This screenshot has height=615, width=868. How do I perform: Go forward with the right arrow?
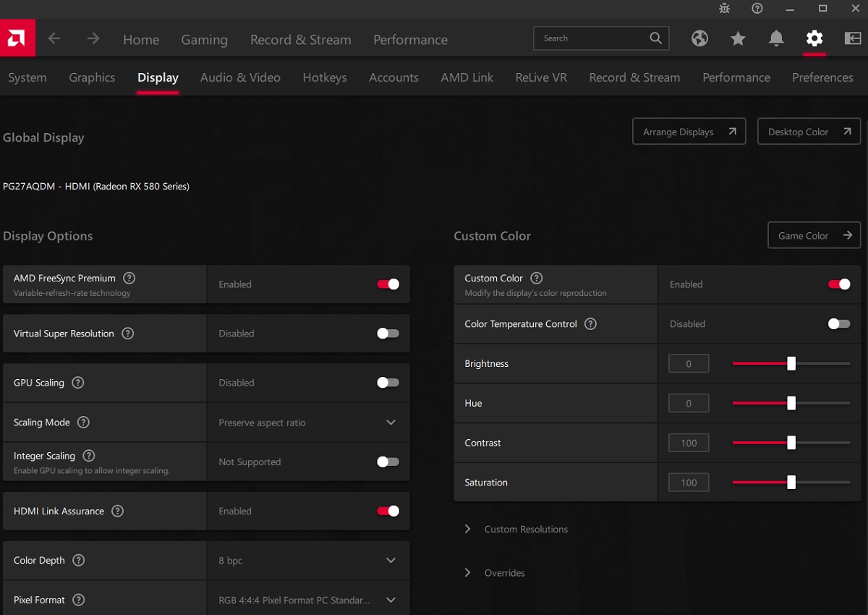pos(93,38)
